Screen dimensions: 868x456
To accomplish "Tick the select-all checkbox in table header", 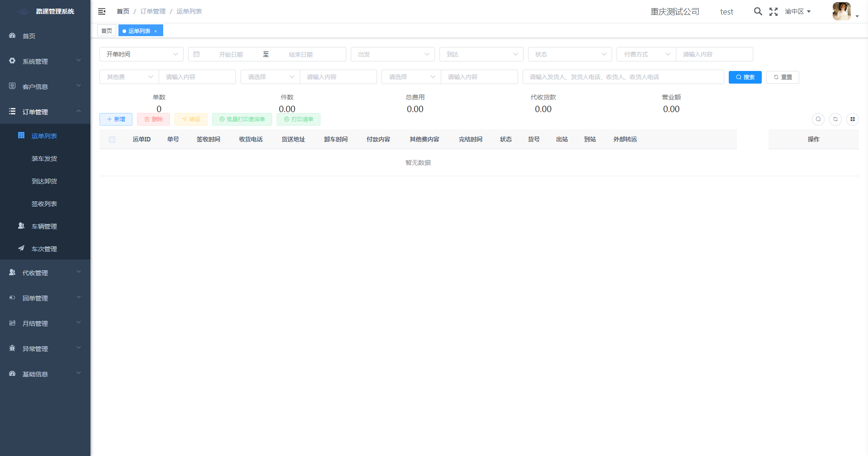I will (x=112, y=140).
